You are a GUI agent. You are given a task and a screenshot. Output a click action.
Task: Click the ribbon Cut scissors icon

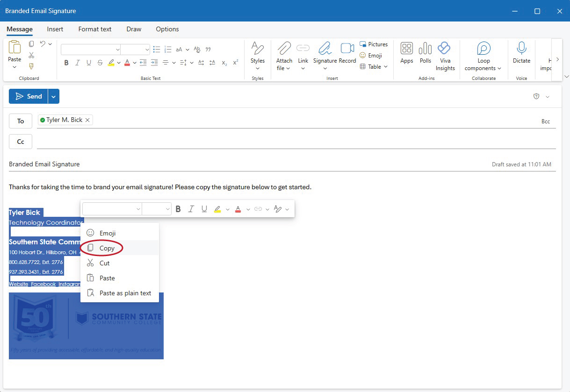click(31, 55)
